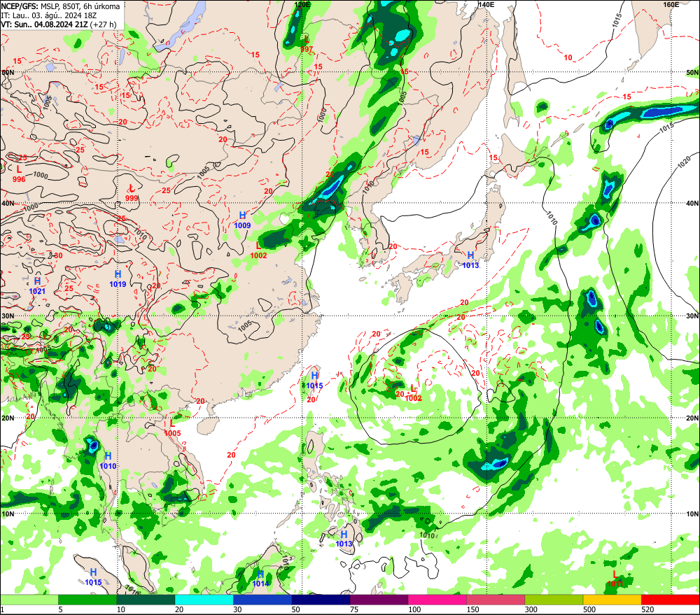The height and width of the screenshot is (615, 700).
Task: Click the red 520+ legend swatch
Action: point(671,600)
